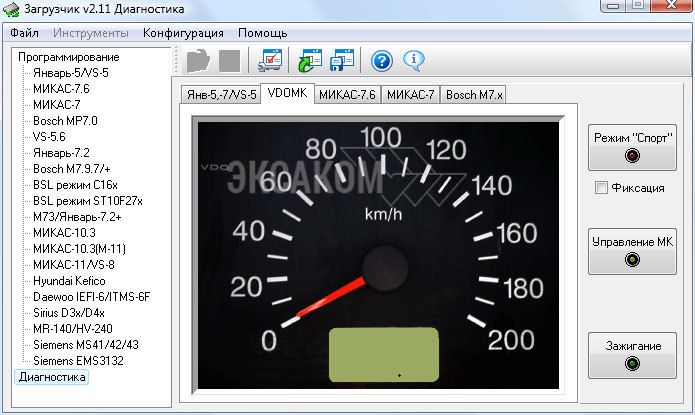Click the floppy disk save window icon
This screenshot has width=695, height=415.
coord(342,60)
